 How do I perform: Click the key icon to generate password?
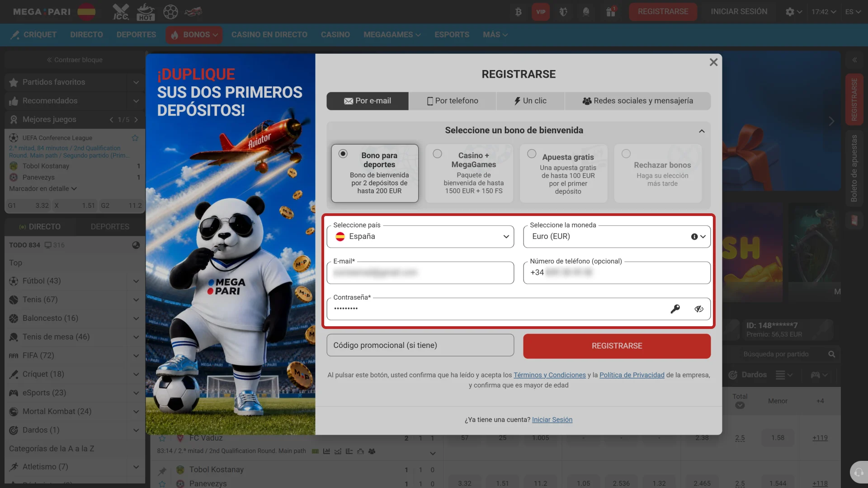coord(675,309)
